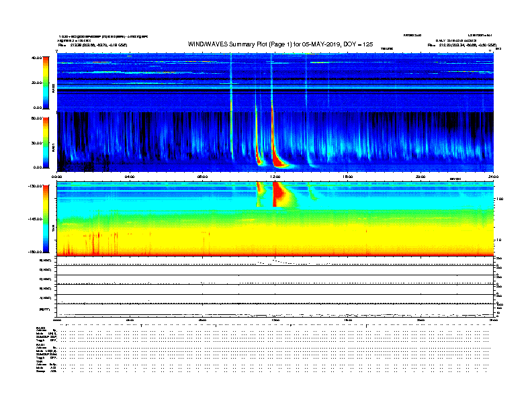Click the 20:00 tick label under RAD1 spectrogram
This screenshot has width=532, height=411.
click(x=420, y=177)
